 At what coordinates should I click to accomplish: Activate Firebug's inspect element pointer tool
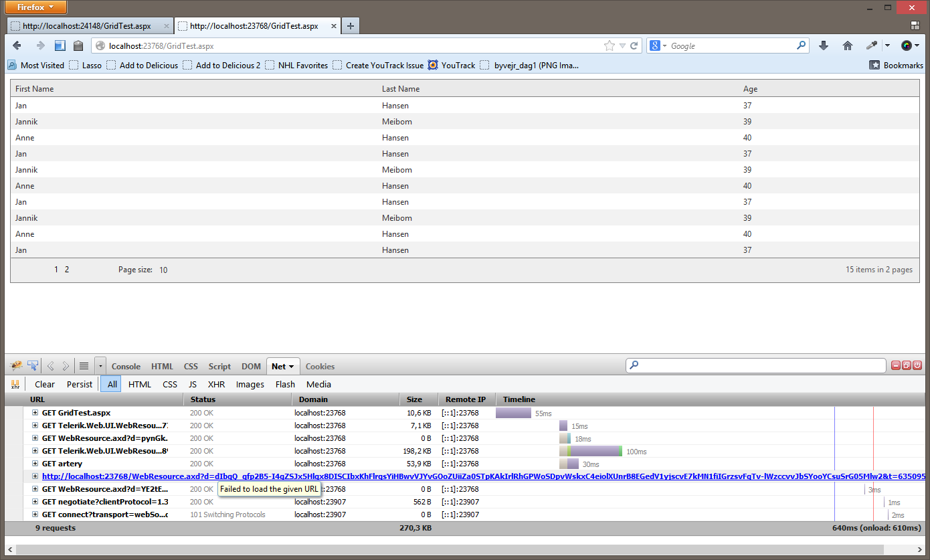(33, 365)
